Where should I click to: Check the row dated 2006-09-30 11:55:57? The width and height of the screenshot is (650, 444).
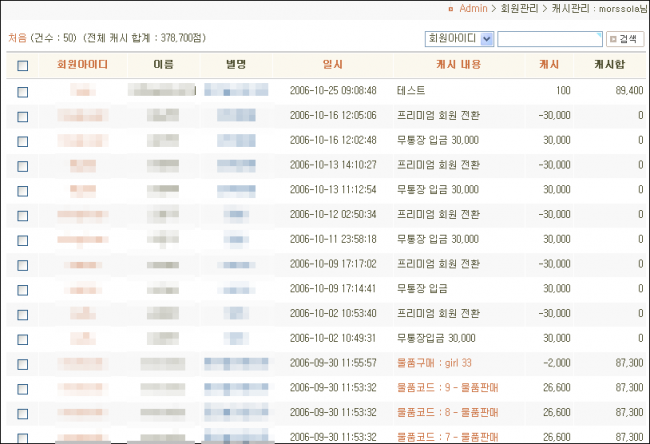[23, 363]
